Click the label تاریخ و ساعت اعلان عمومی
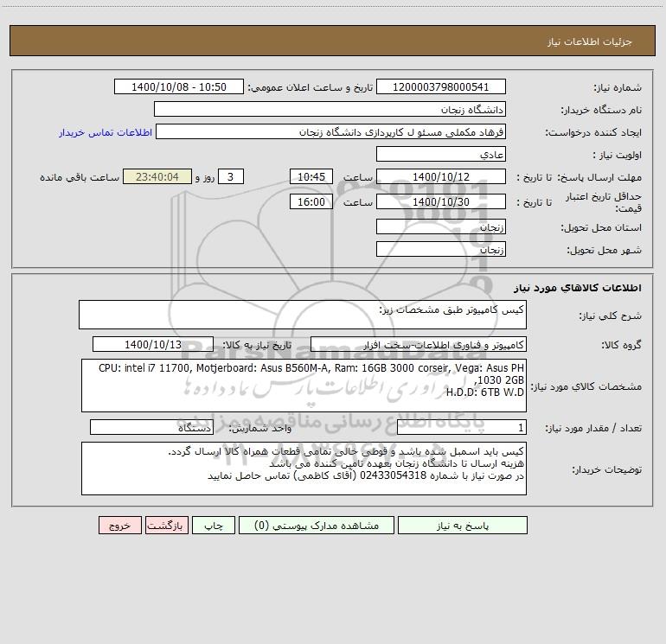Image resolution: width=666 pixels, height=644 pixels. (311, 87)
